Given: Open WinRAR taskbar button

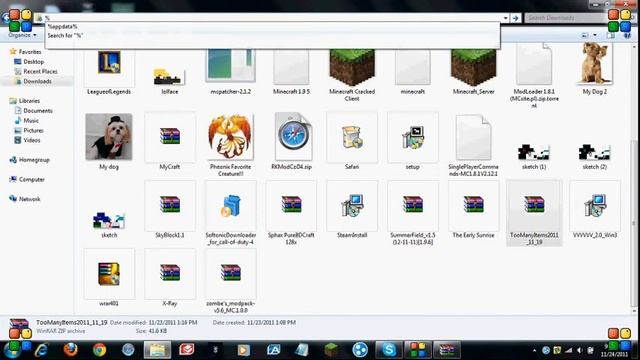Looking at the screenshot, I should (x=447, y=350).
